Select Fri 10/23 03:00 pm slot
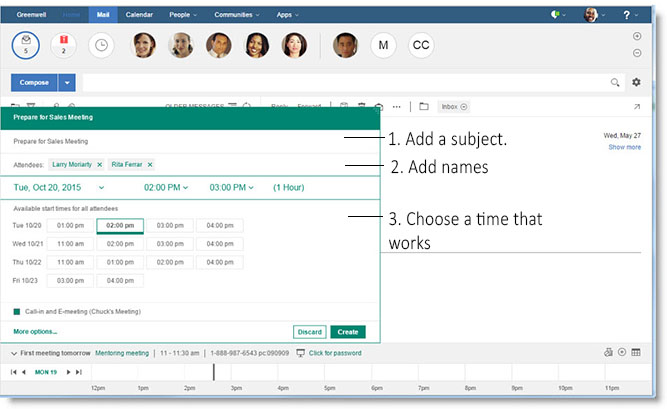Viewport: 667px width, 409px height. click(70, 280)
